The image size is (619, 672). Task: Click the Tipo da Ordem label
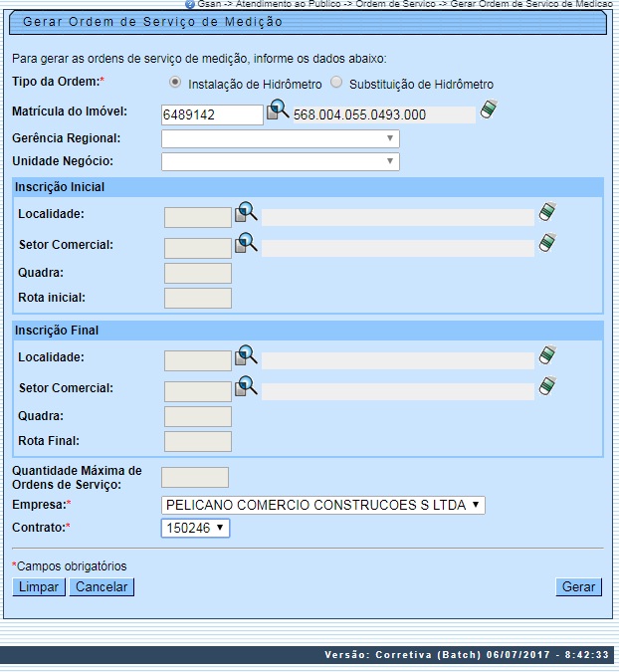[x=59, y=82]
